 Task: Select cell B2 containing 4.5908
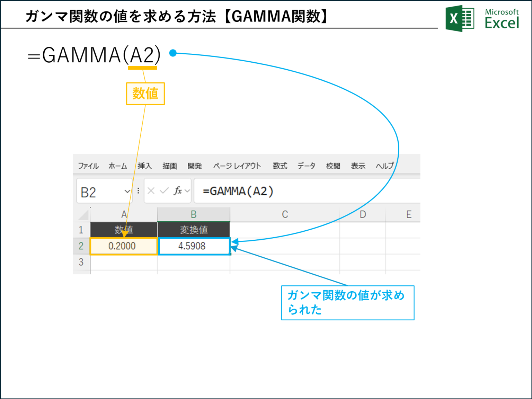[x=194, y=246]
